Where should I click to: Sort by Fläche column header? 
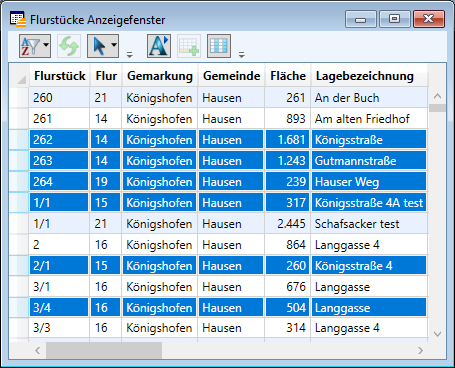[288, 76]
